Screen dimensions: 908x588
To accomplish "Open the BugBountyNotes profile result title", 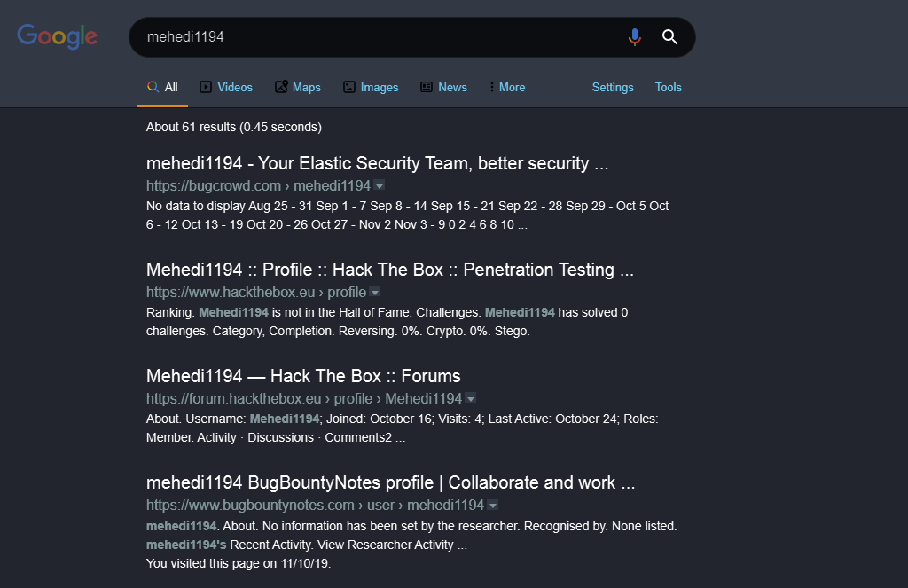I will coord(390,483).
